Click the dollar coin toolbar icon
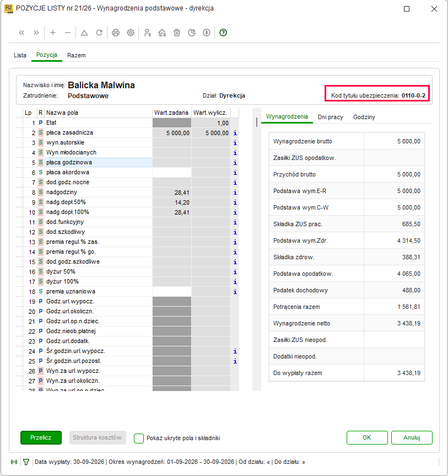The image size is (448, 476). (207, 33)
